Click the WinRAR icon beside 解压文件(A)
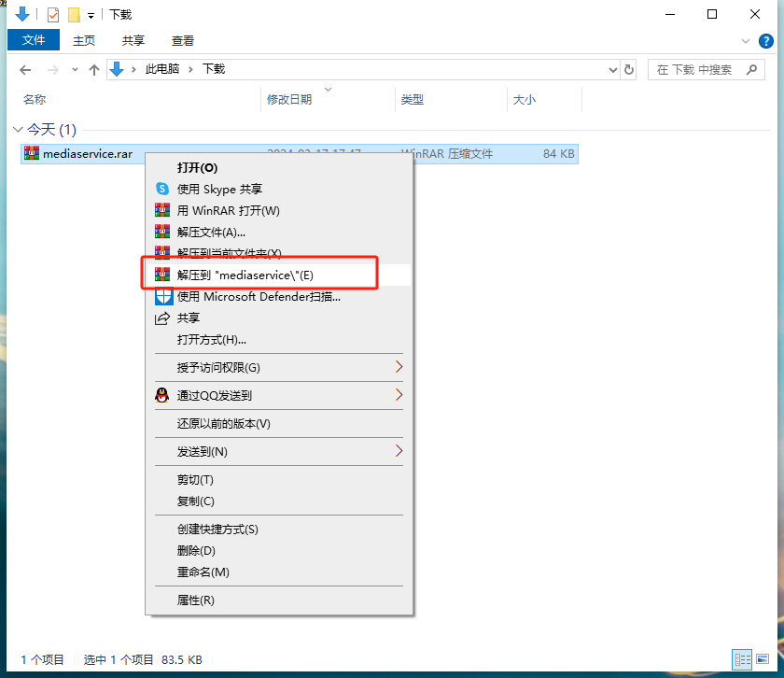Viewport: 784px width, 678px height. 162,232
